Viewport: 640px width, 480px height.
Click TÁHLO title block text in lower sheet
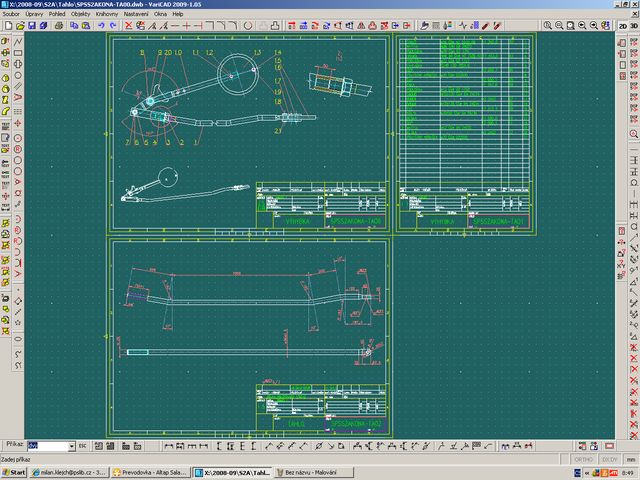point(296,424)
